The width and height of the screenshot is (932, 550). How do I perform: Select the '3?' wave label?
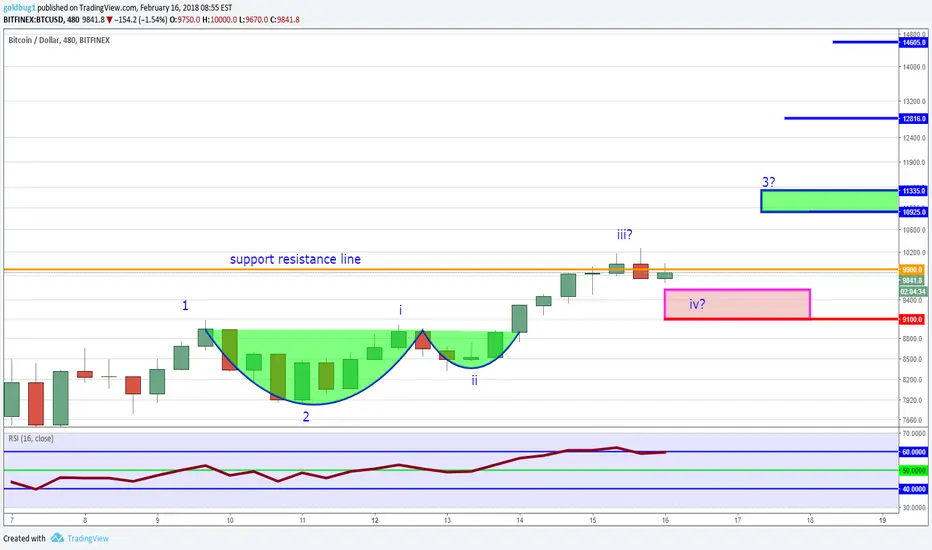pos(769,182)
